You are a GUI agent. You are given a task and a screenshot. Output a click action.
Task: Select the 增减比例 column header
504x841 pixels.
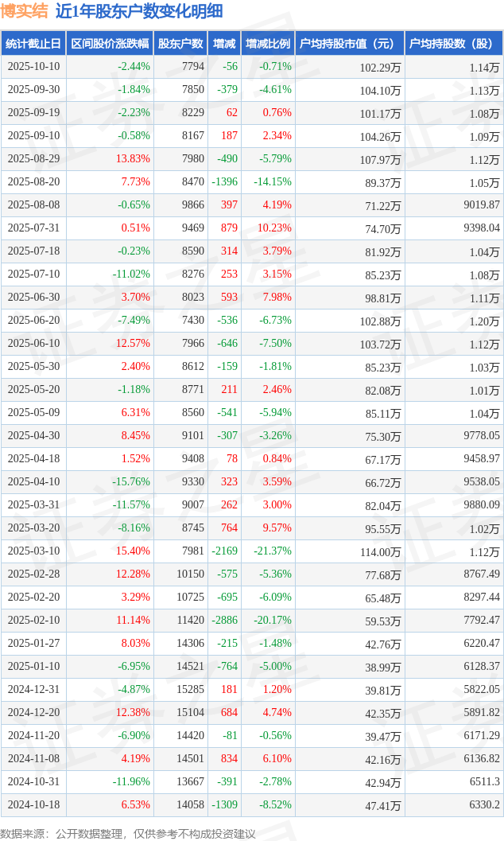tap(268, 44)
